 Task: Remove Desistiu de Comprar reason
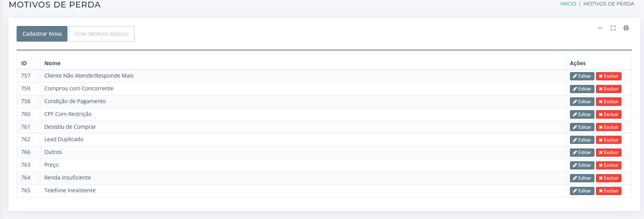(x=608, y=128)
